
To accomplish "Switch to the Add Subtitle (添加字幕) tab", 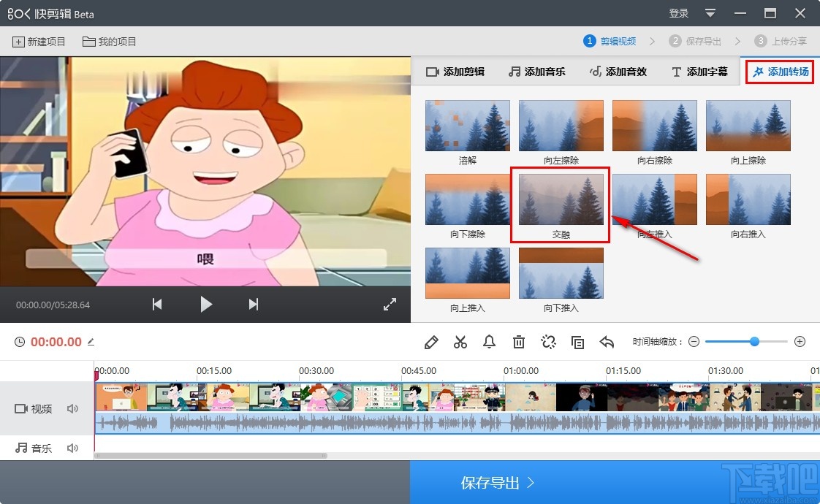I will [x=699, y=72].
